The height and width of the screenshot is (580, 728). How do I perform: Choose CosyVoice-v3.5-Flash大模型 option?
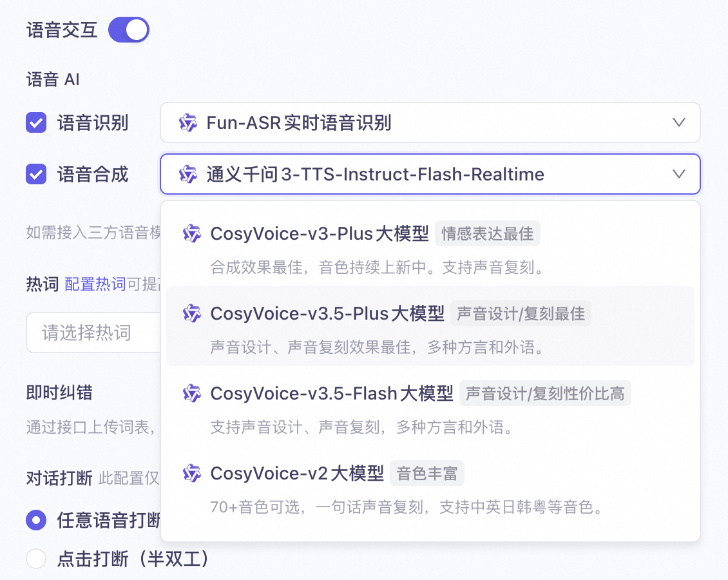pos(332,393)
